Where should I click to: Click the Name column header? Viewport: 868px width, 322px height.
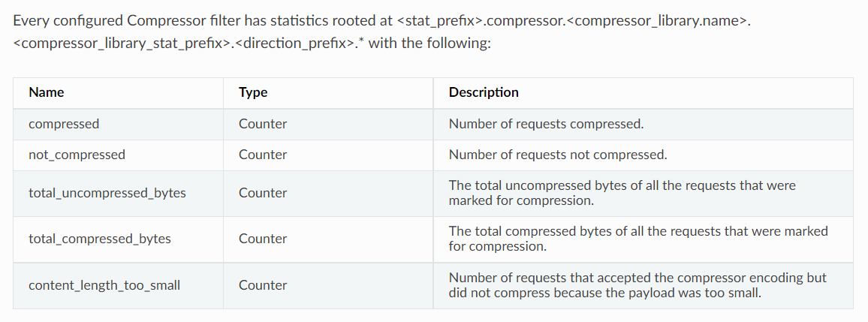47,92
